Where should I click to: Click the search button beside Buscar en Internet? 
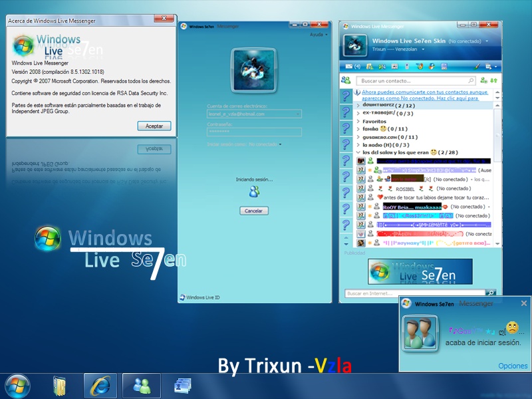(x=491, y=293)
